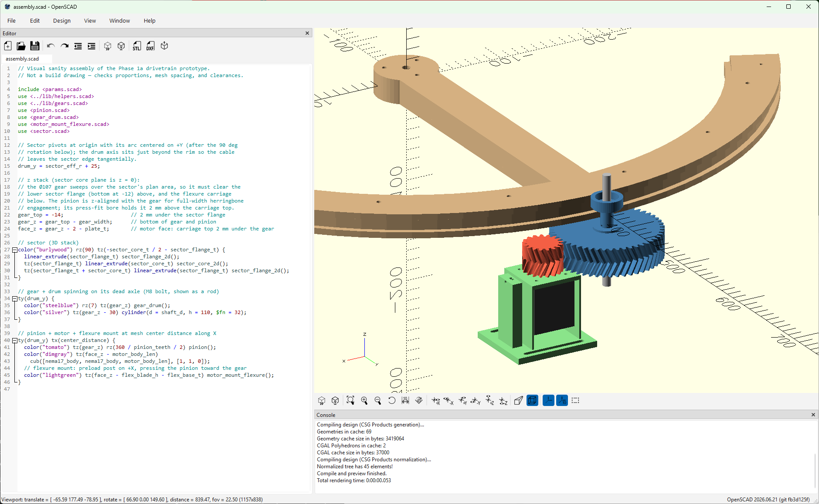
Task: Run Render from the editor toolbar
Action: tap(121, 46)
